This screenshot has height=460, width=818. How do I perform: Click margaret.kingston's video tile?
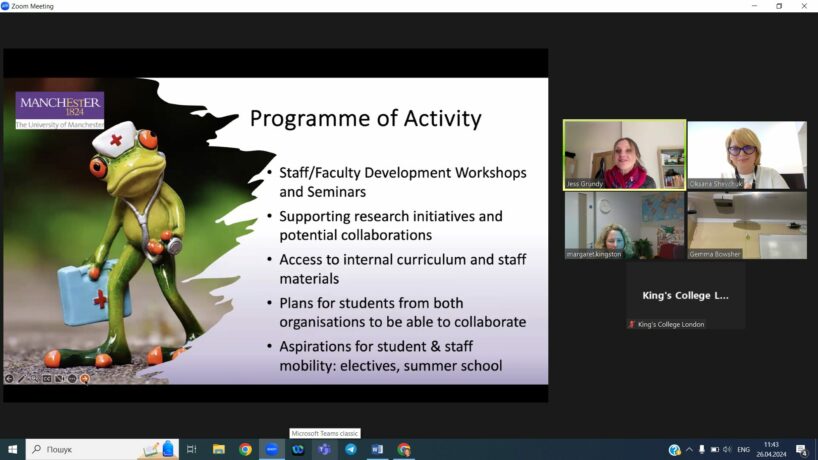624,226
